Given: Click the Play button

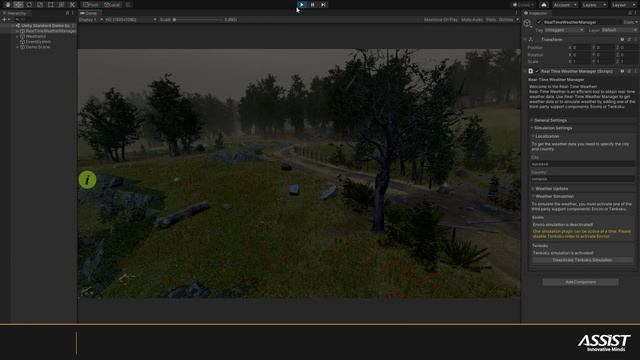Looking at the screenshot, I should (x=302, y=4).
